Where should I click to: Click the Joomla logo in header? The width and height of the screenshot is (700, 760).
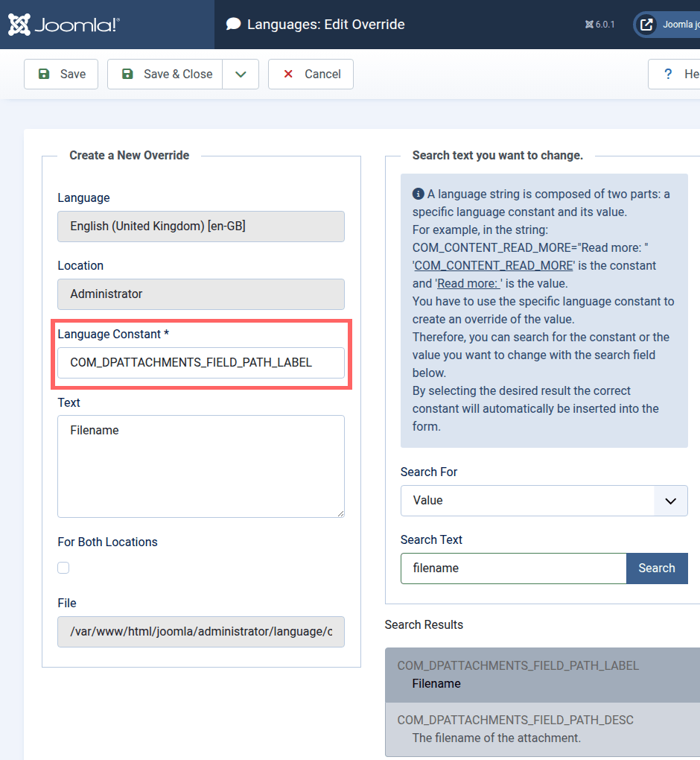(63, 25)
